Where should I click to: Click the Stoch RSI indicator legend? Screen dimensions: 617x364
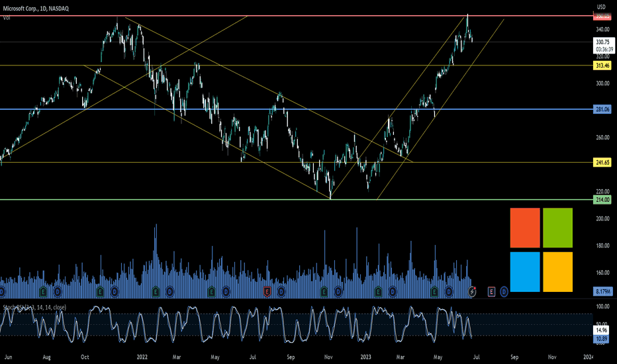coord(34,307)
